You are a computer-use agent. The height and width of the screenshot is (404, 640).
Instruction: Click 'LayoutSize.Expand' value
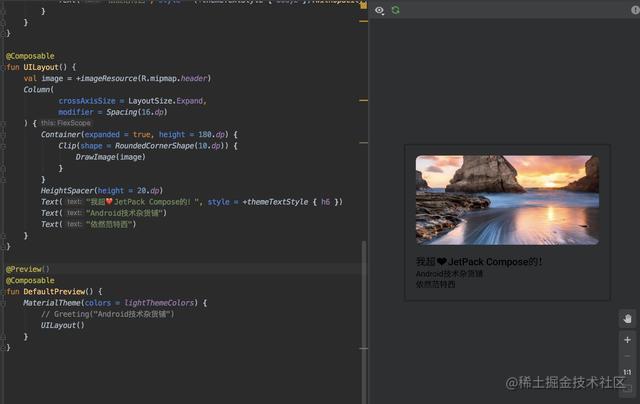point(166,101)
